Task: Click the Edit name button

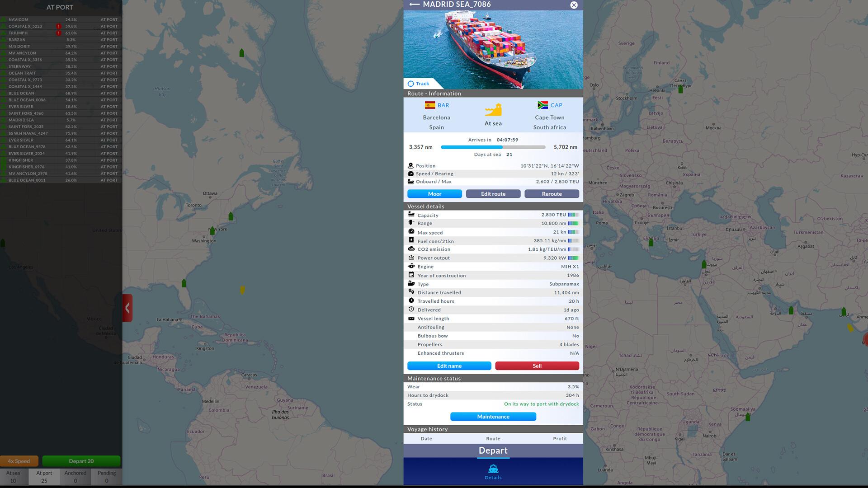Action: click(449, 366)
